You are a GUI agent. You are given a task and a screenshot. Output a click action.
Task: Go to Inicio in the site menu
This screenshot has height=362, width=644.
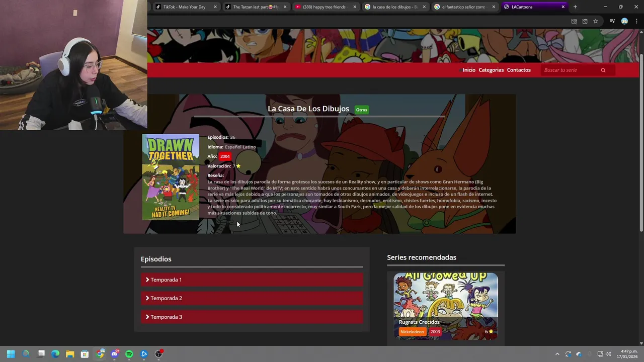(469, 70)
